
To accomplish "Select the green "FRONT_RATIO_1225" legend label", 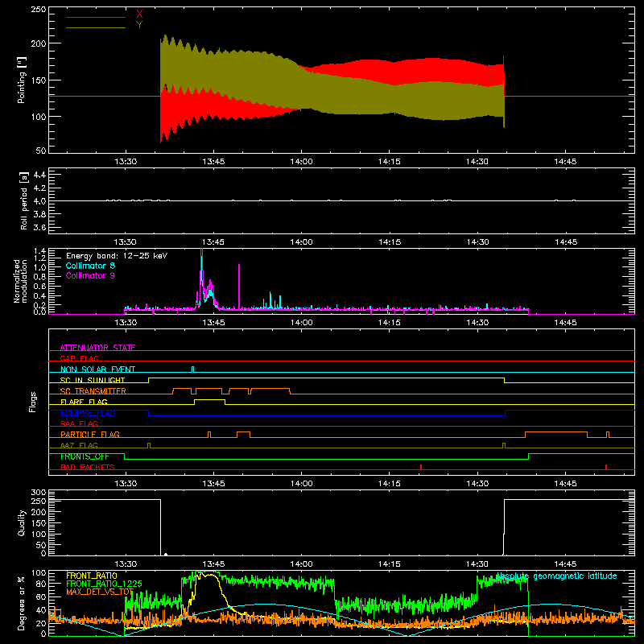I will 104,584.
